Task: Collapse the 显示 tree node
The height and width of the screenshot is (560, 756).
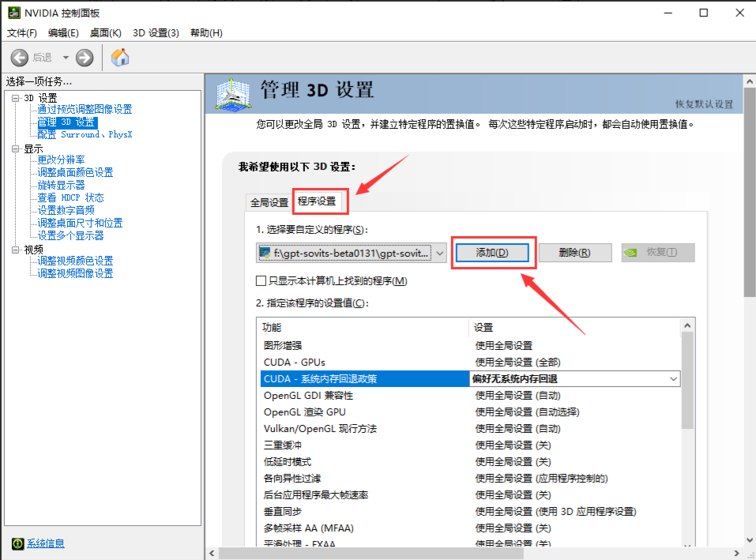Action: coord(15,148)
